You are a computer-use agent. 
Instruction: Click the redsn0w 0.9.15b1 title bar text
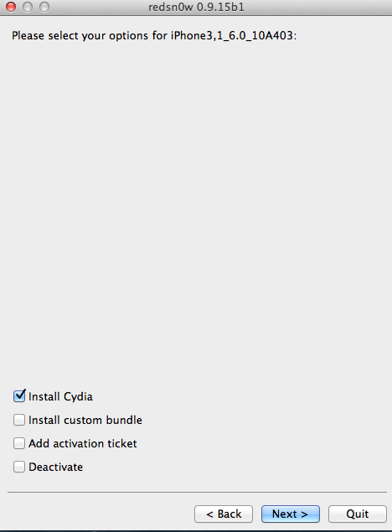196,8
